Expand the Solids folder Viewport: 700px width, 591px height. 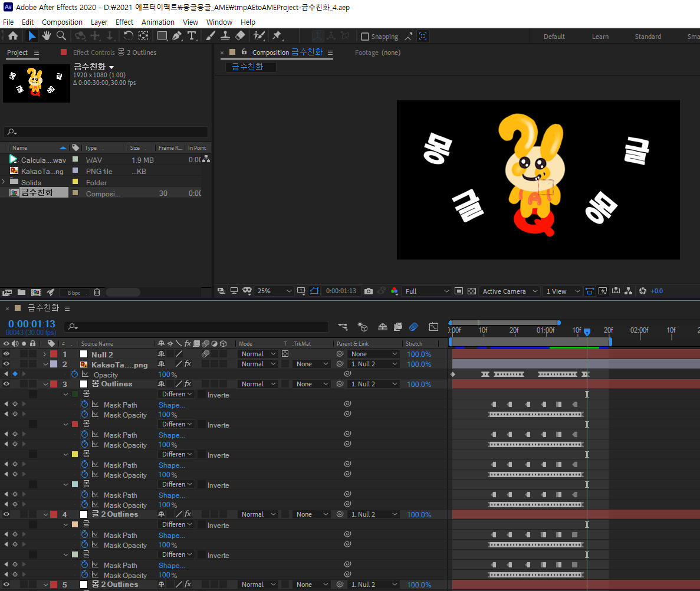[4, 182]
